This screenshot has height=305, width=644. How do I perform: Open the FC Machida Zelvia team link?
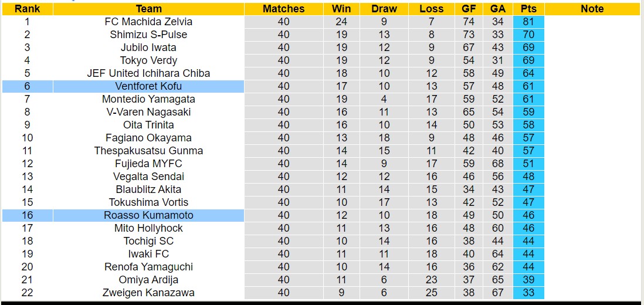click(148, 22)
